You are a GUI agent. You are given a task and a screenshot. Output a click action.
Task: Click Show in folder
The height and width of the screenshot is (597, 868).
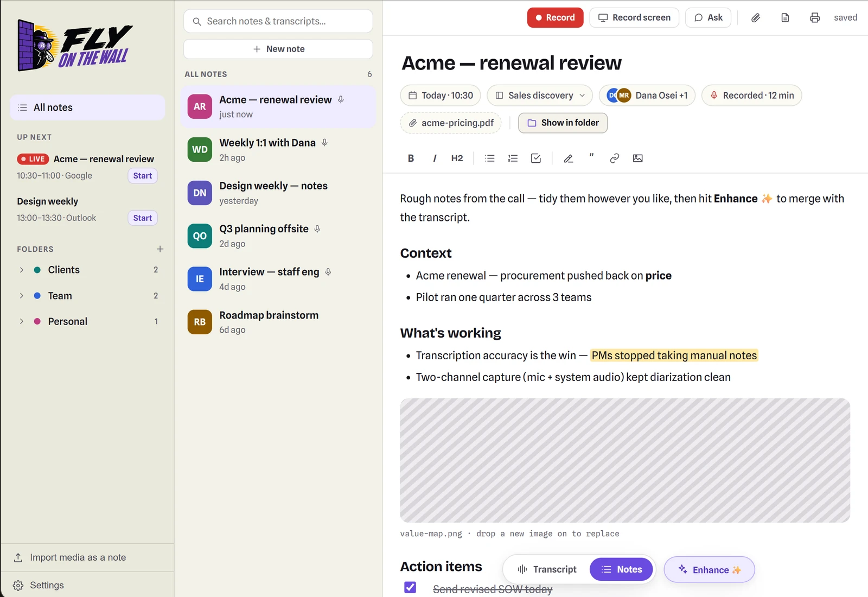pyautogui.click(x=563, y=123)
